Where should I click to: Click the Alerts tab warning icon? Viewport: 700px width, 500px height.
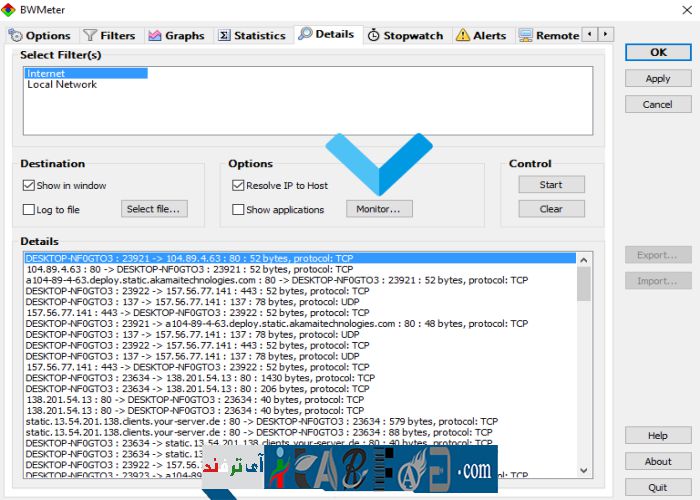coord(463,35)
